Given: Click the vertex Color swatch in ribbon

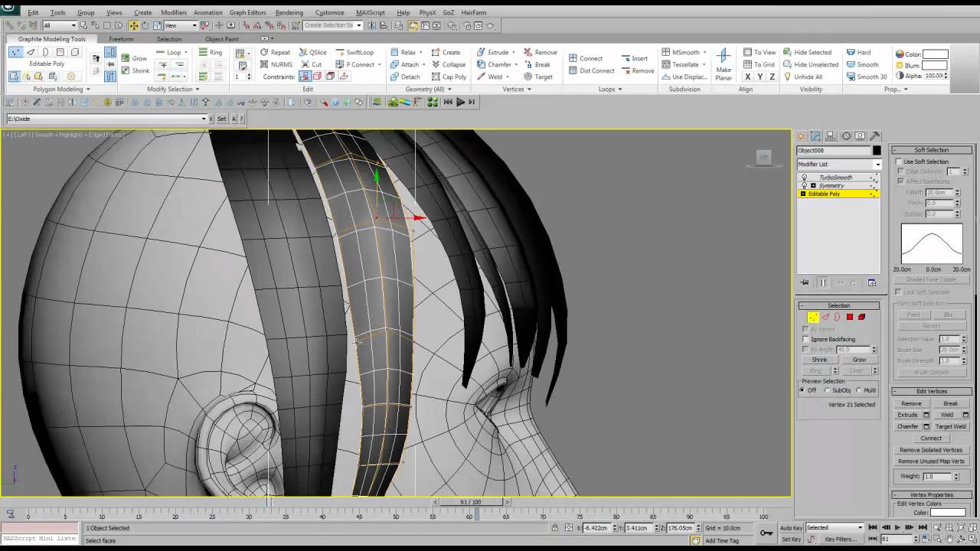Looking at the screenshot, I should tap(935, 54).
